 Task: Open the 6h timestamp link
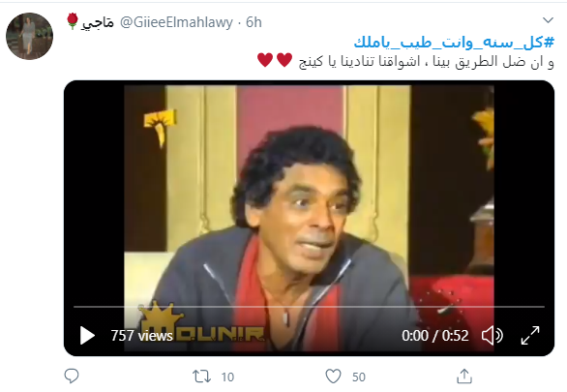tap(254, 22)
